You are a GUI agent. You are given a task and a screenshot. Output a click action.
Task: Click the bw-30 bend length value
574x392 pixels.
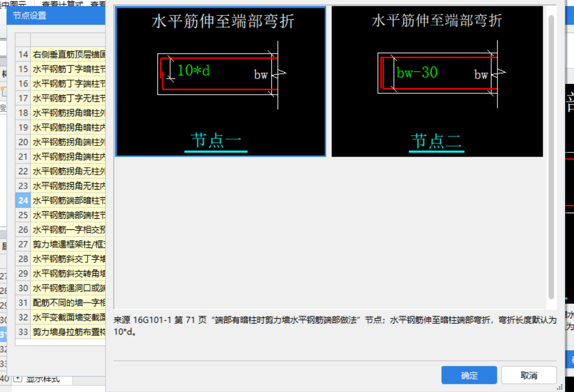pyautogui.click(x=417, y=72)
